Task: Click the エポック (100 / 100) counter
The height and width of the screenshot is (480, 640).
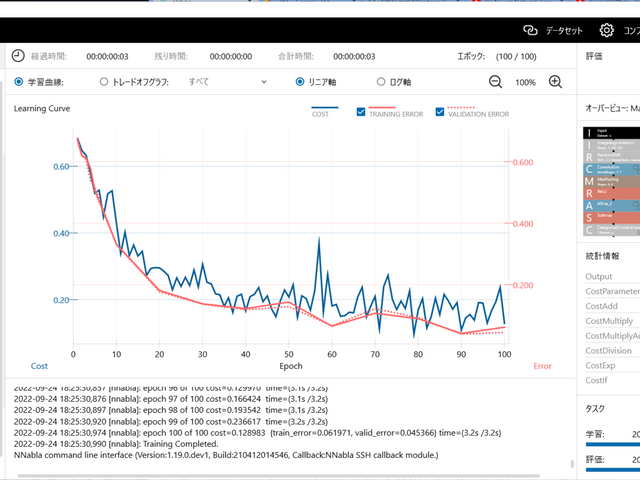Action: pos(497,56)
